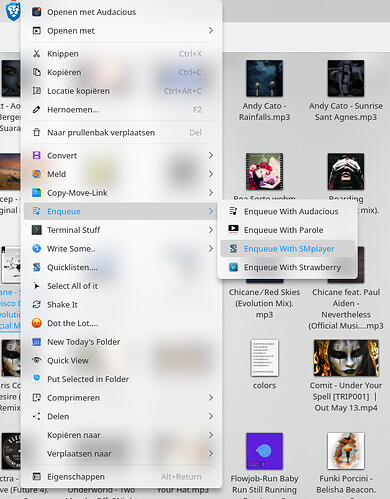The width and height of the screenshot is (390, 499).
Task: Click the SMplayer icon in the Enqueue submenu
Action: [233, 249]
